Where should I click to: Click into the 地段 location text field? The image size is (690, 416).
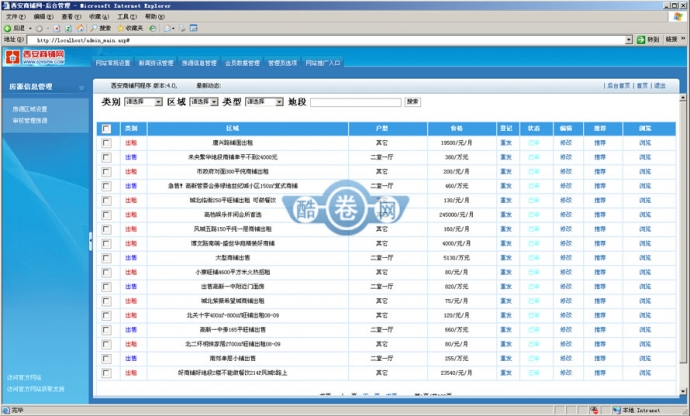pos(356,102)
